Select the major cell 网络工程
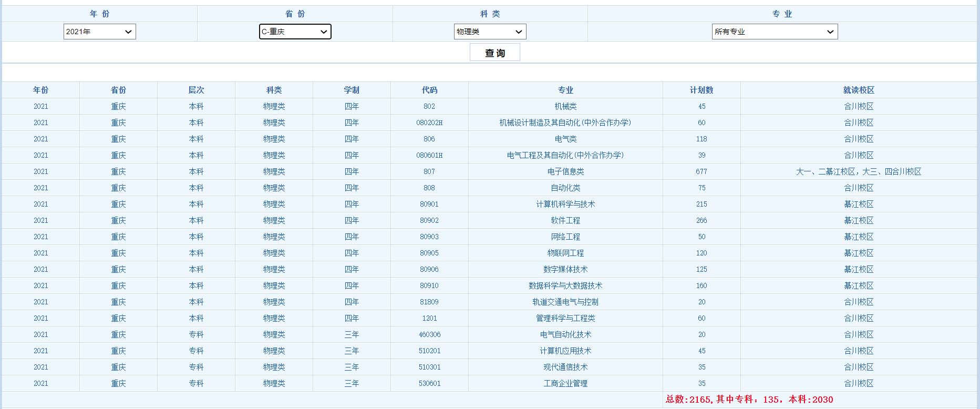Image resolution: width=980 pixels, height=409 pixels. (x=566, y=237)
